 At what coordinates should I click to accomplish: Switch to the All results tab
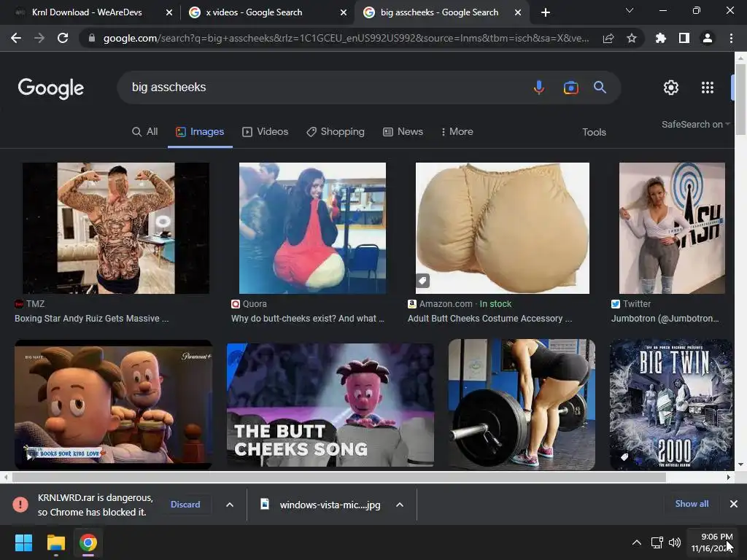[145, 131]
